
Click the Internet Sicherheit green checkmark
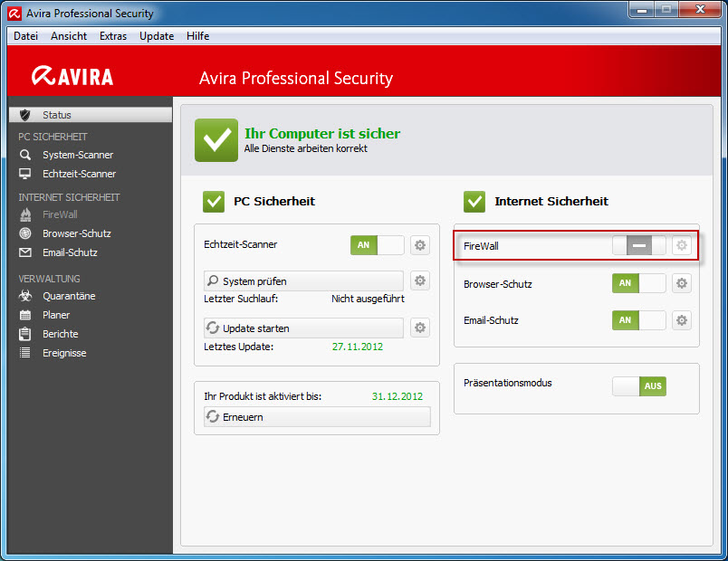474,202
